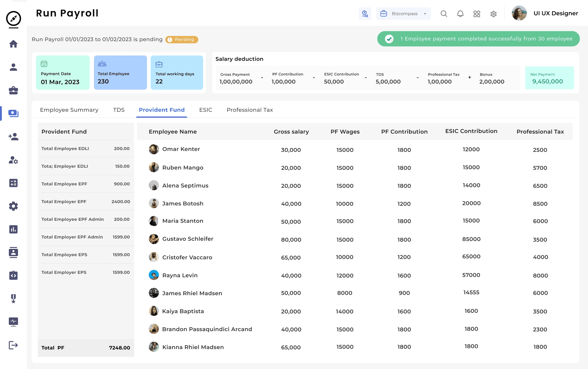Open the calculator sidebar icon
This screenshot has width=588, height=369.
(13, 183)
